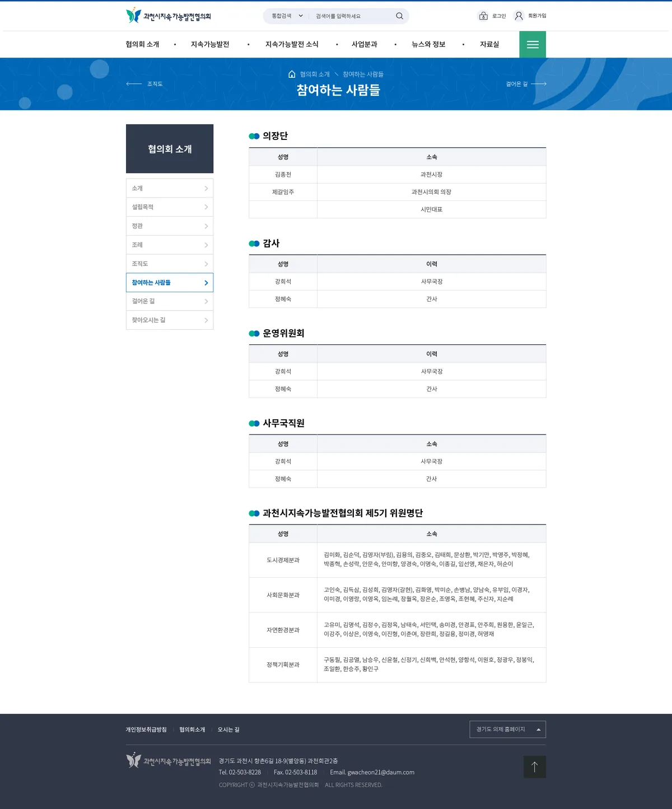Click the Tel. 02-503-8228 footer text
Image resolution: width=672 pixels, height=809 pixels.
pyautogui.click(x=240, y=773)
